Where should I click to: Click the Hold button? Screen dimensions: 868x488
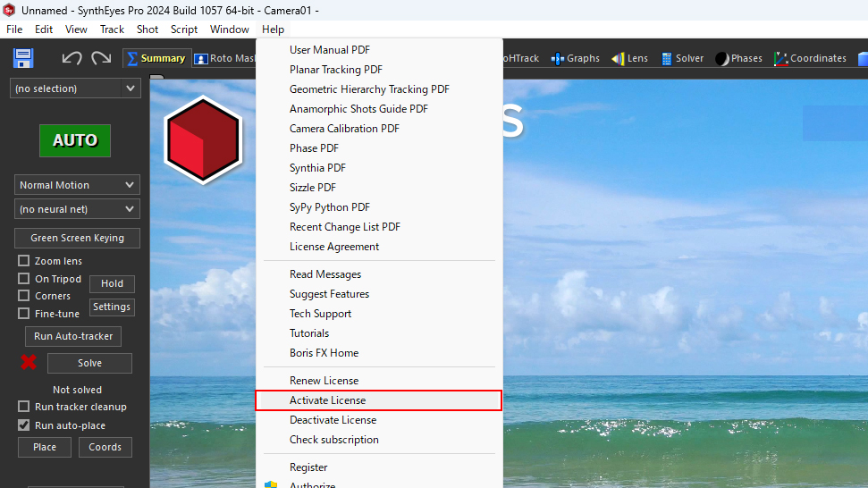coord(112,283)
